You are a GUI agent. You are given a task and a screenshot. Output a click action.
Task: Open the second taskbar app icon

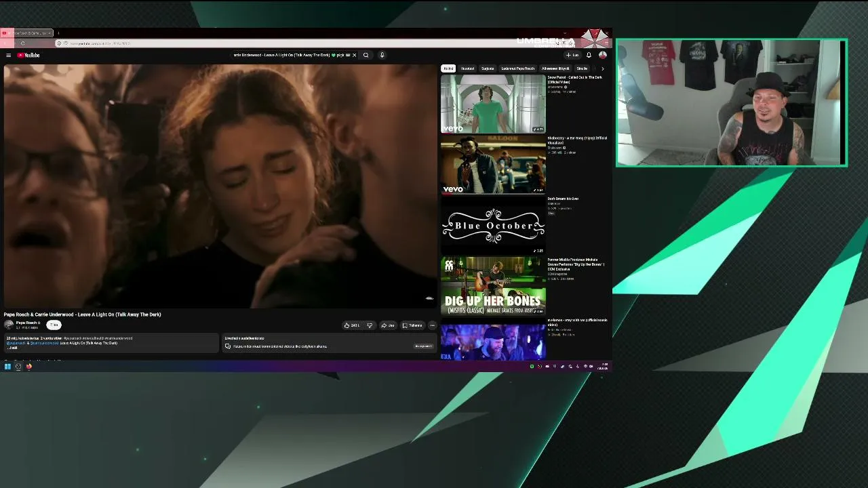pyautogui.click(x=18, y=367)
